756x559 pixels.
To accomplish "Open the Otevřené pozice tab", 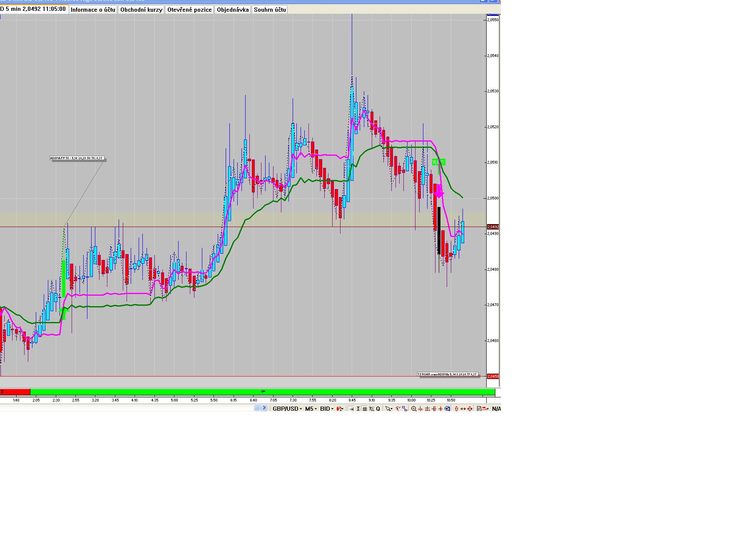I will (189, 10).
